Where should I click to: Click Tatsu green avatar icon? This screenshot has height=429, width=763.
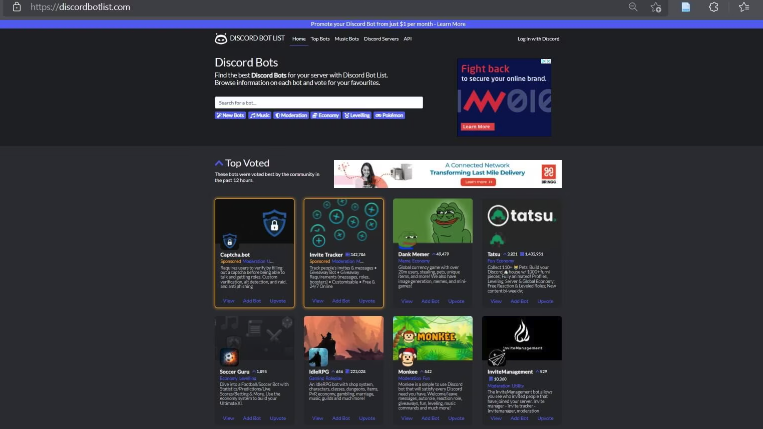click(496, 240)
